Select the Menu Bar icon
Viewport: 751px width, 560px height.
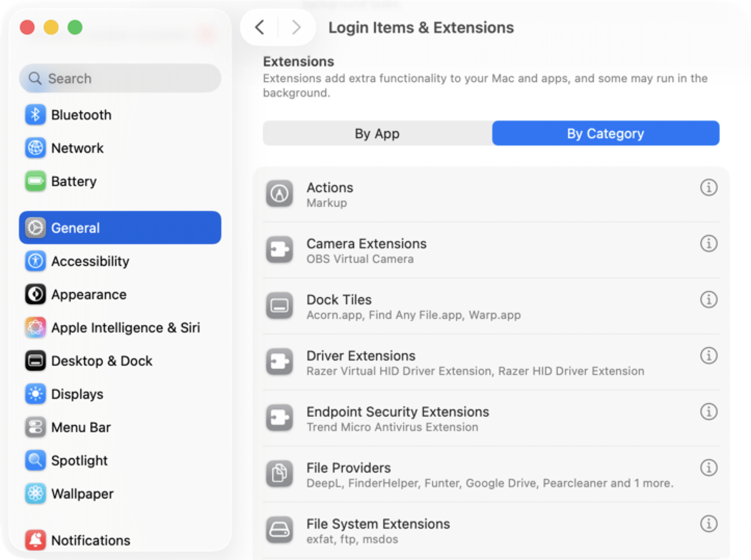35,428
